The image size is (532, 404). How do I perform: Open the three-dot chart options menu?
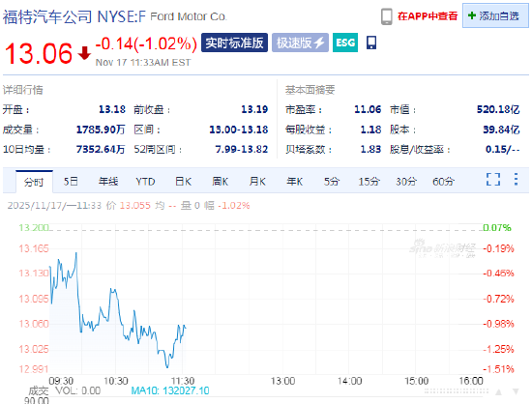(516, 180)
